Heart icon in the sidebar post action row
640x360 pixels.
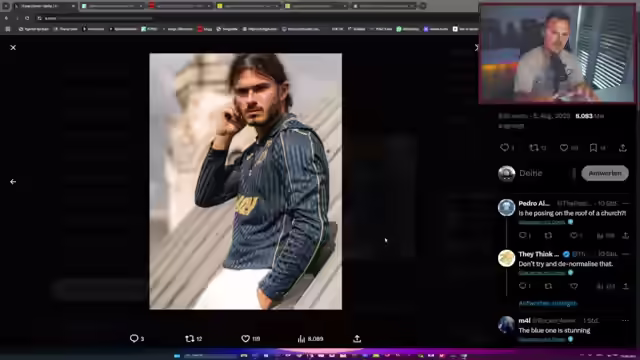pos(564,148)
